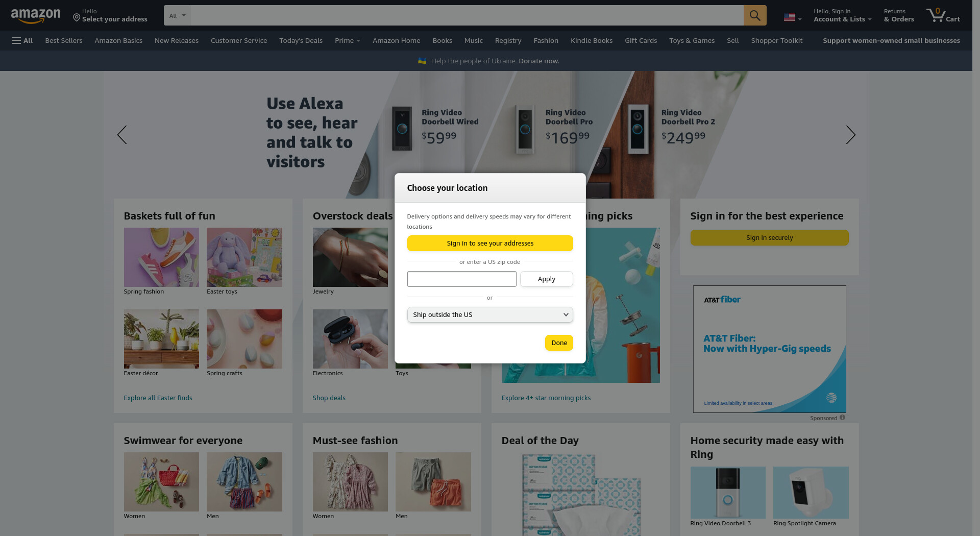Image resolution: width=980 pixels, height=536 pixels.
Task: Open Easter décor thumbnail
Action: tap(161, 339)
